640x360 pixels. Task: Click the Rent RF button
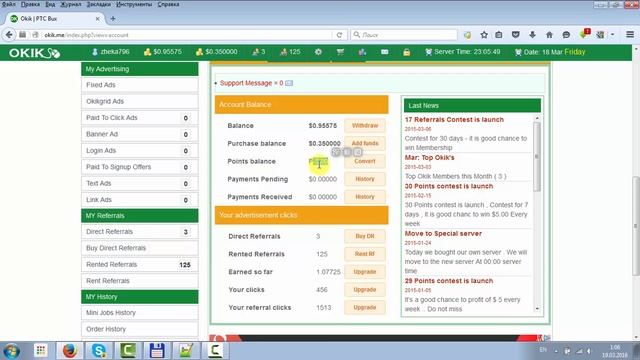pyautogui.click(x=365, y=254)
